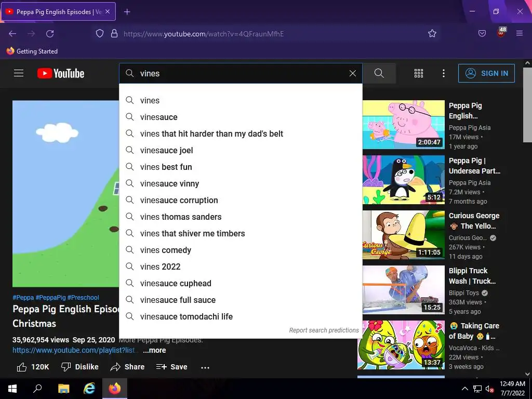Image resolution: width=532 pixels, height=399 pixels.
Task: Open the YouTube guide hamburger menu
Action: tap(19, 73)
